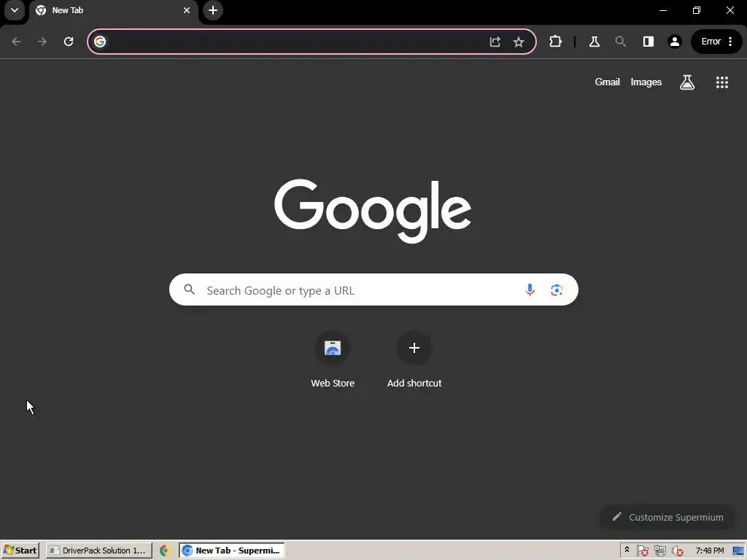Click the Google icon in address bar

click(x=100, y=42)
